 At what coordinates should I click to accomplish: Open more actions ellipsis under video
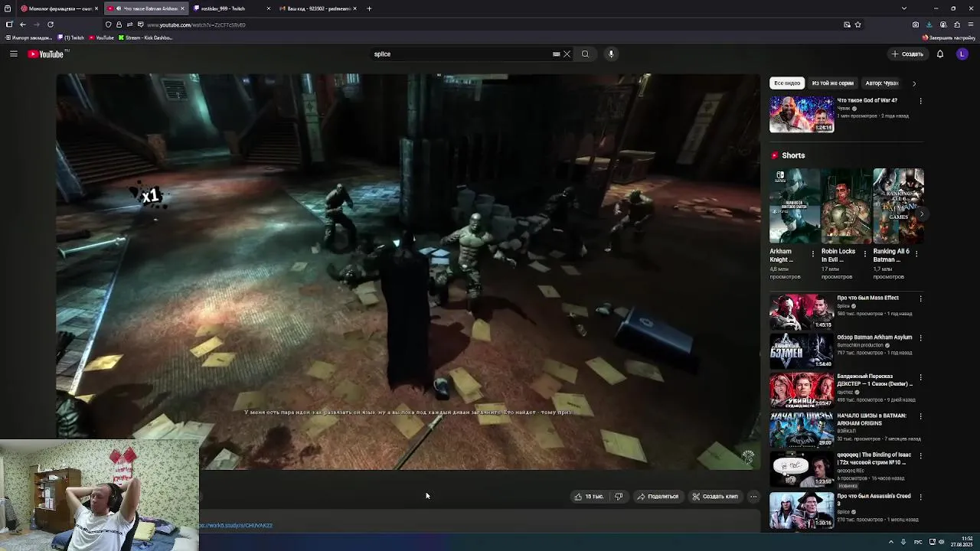point(753,497)
